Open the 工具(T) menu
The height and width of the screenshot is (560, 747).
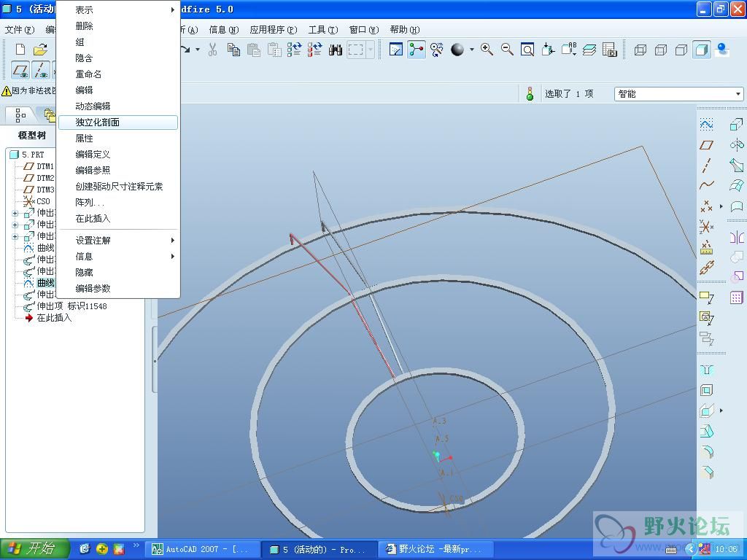pos(323,29)
